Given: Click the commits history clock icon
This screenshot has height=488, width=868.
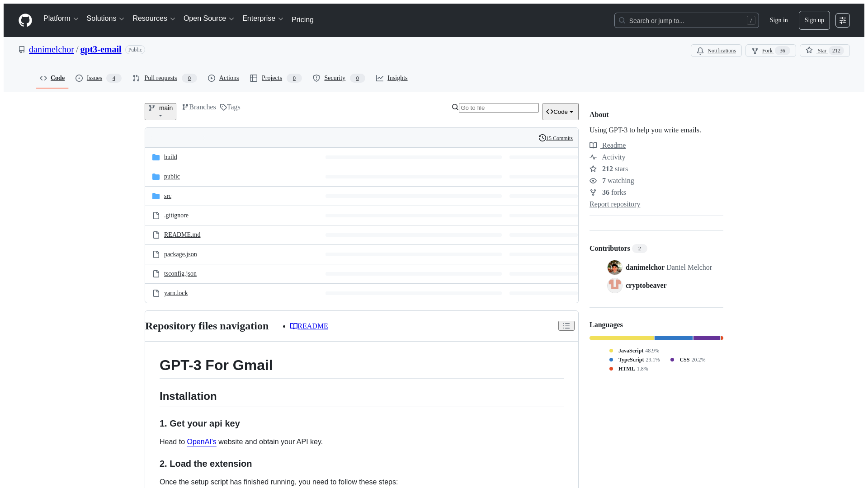Looking at the screenshot, I should 542,138.
